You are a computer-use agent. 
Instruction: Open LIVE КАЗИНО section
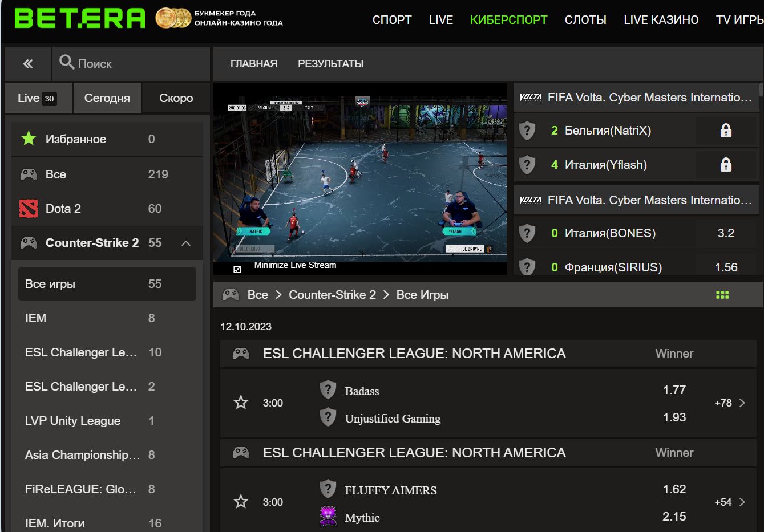(661, 20)
